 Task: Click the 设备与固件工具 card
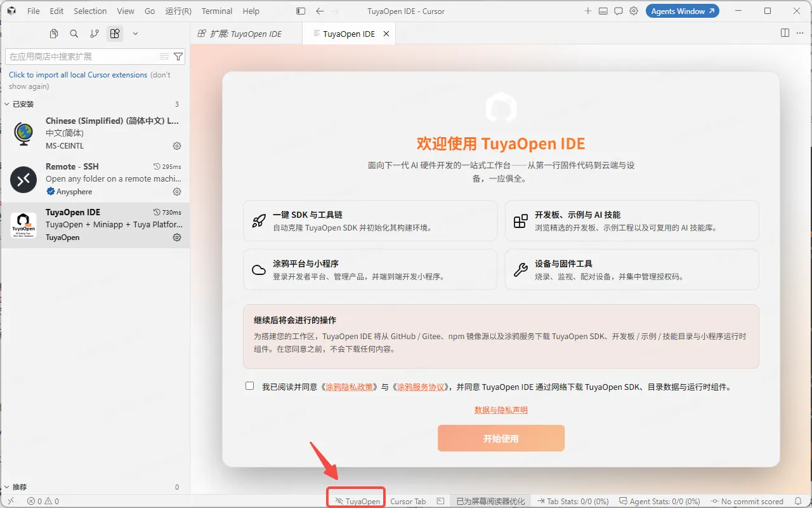(x=632, y=270)
